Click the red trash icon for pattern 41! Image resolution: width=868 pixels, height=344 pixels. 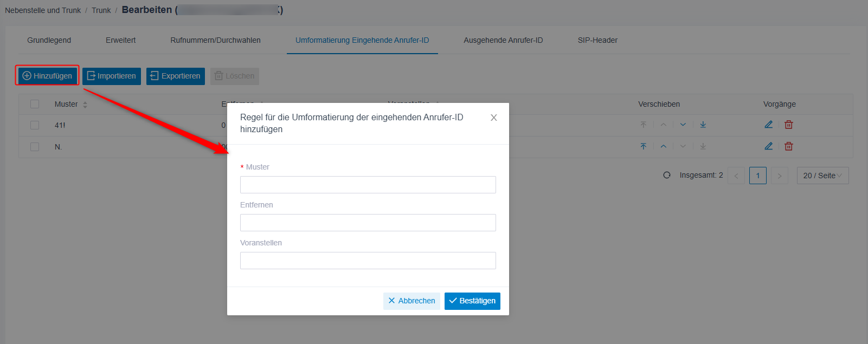coord(789,125)
